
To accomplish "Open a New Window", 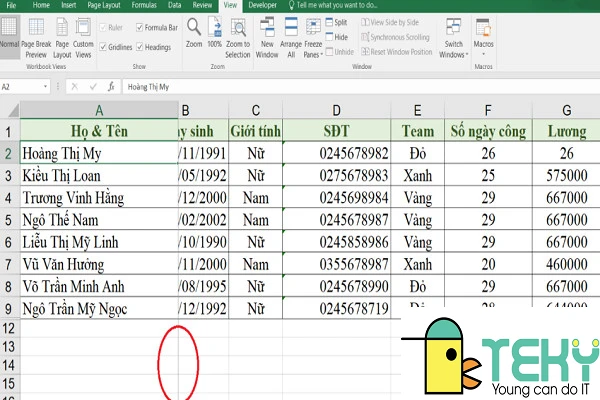I will [x=267, y=38].
